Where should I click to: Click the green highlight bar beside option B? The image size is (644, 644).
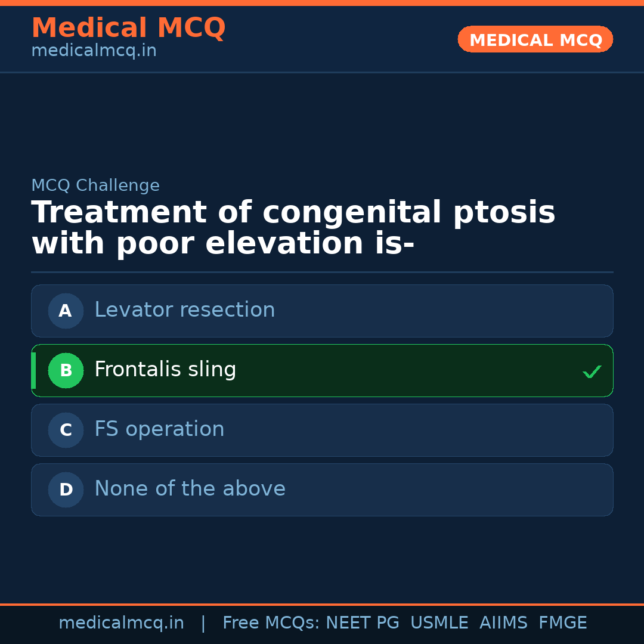pos(33,370)
